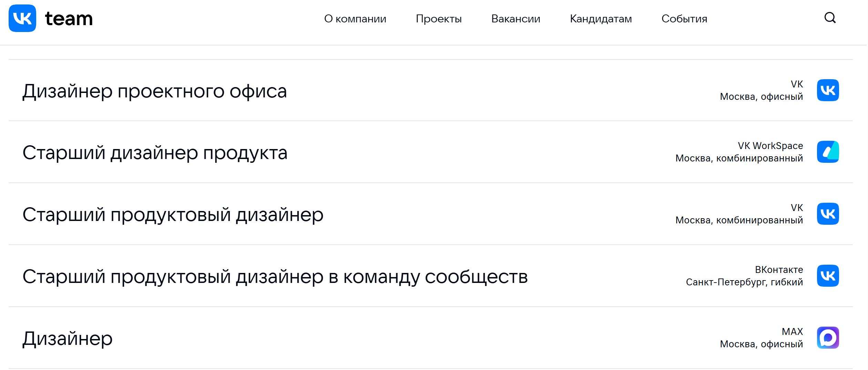Go to the Вакансии section
Screen dimensions: 868x370
click(x=515, y=19)
